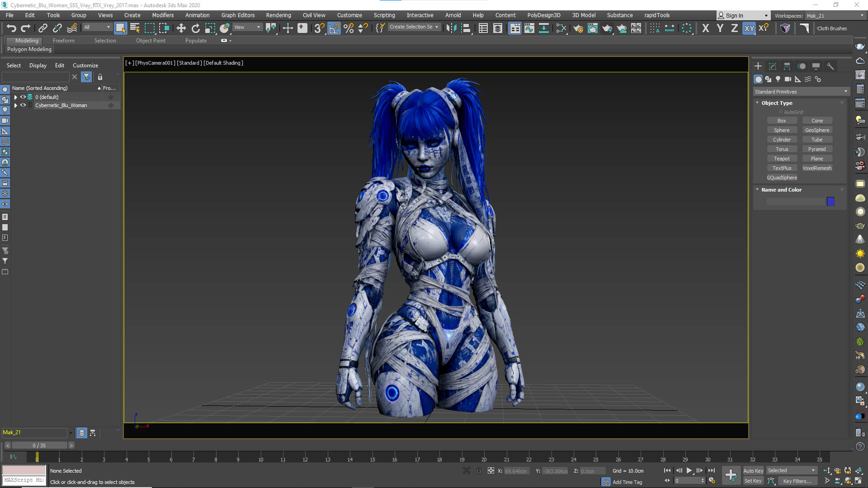Switch to Shapes category icon

point(768,79)
